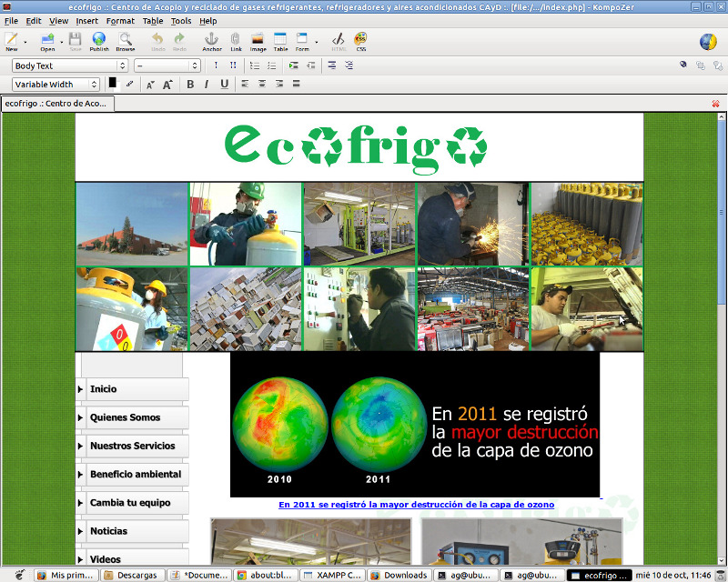
Task: Open the Body Text paragraph format dropdown
Action: pos(70,65)
